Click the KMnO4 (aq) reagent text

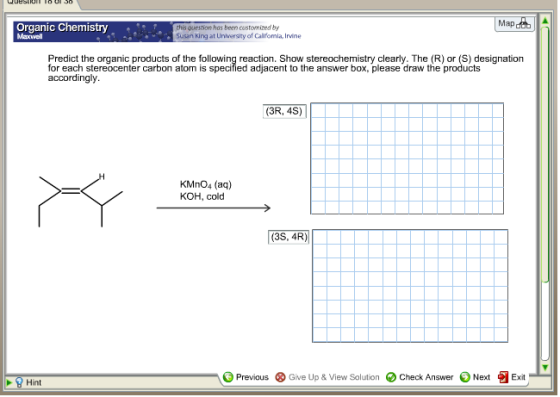click(x=206, y=185)
